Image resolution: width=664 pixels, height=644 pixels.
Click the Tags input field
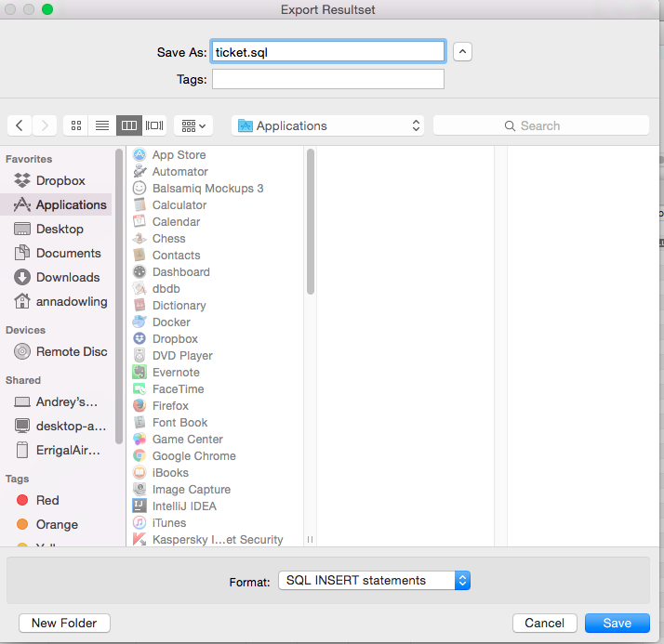[327, 80]
